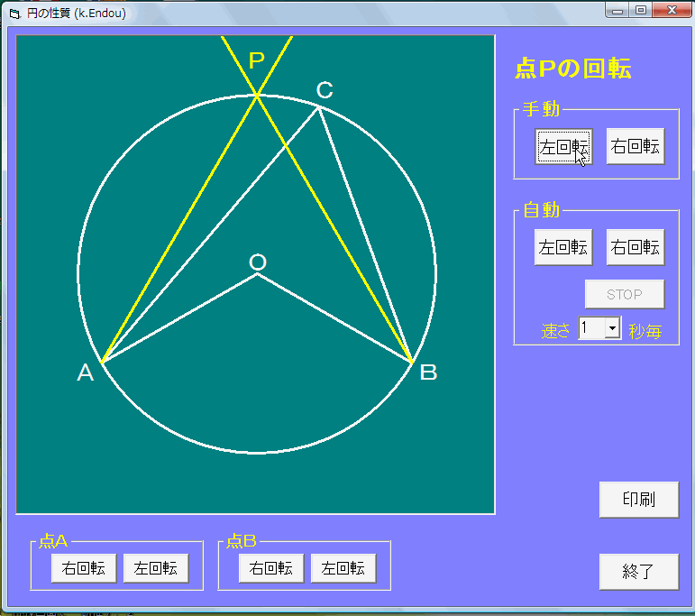Click the 点A group label
The width and height of the screenshot is (695, 616).
click(53, 541)
